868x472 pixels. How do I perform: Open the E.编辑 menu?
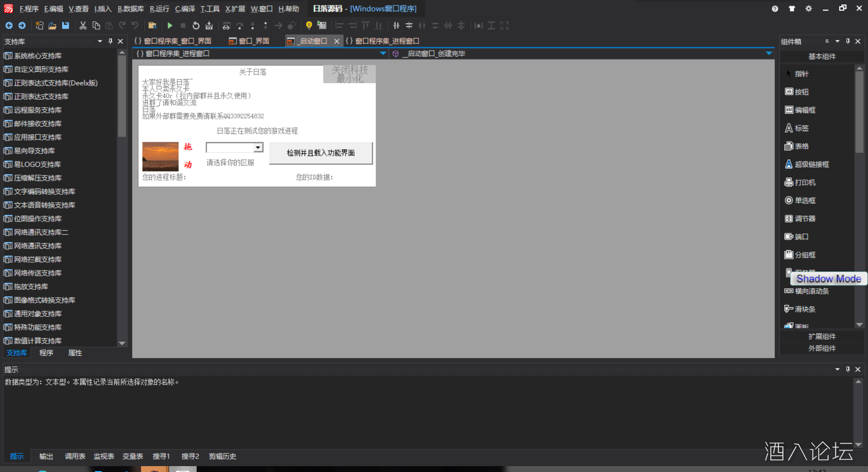[53, 9]
